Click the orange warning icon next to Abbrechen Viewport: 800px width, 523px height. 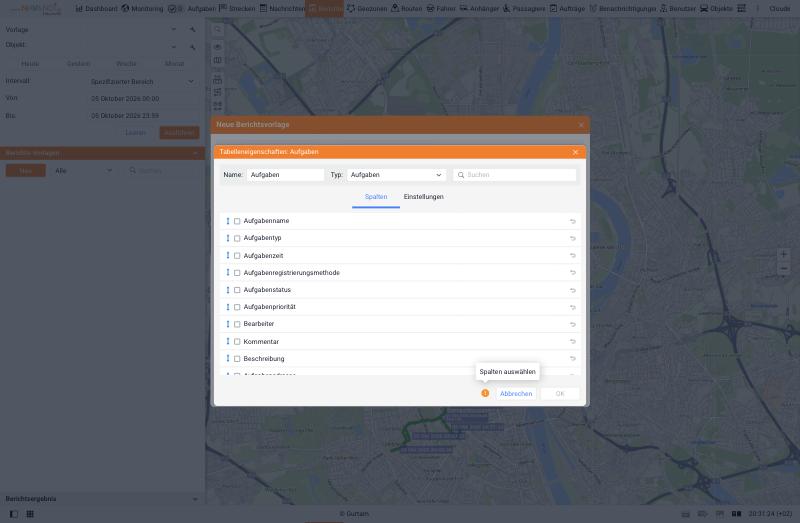(x=485, y=393)
